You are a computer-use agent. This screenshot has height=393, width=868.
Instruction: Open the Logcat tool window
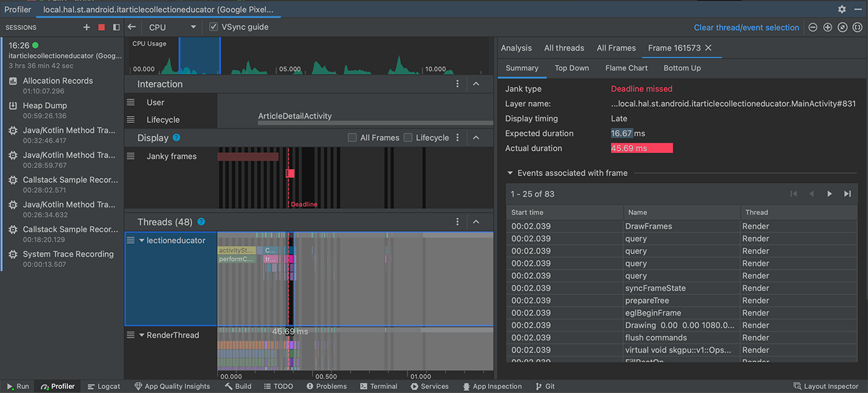(x=103, y=386)
